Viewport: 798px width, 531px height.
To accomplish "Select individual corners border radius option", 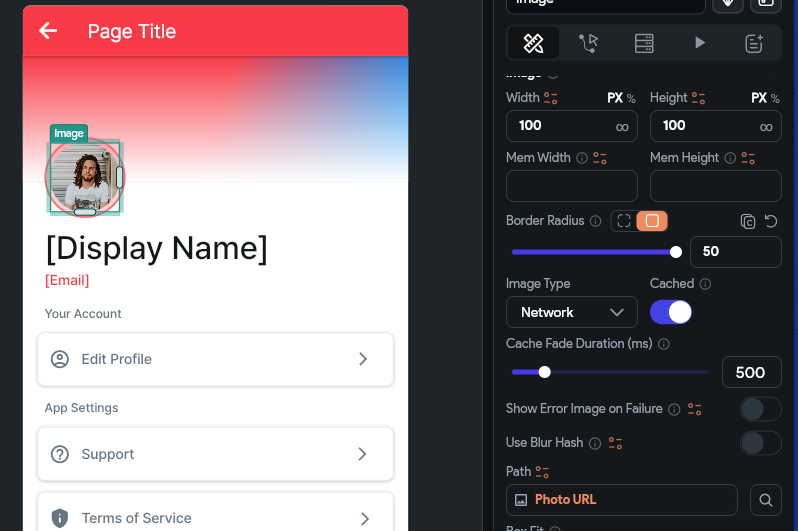I will point(624,221).
